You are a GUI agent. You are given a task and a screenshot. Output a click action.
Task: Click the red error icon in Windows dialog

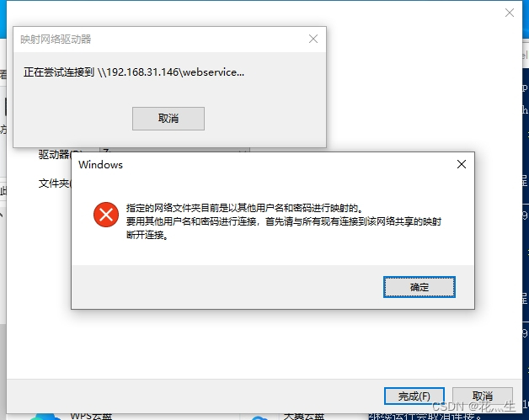(x=106, y=215)
